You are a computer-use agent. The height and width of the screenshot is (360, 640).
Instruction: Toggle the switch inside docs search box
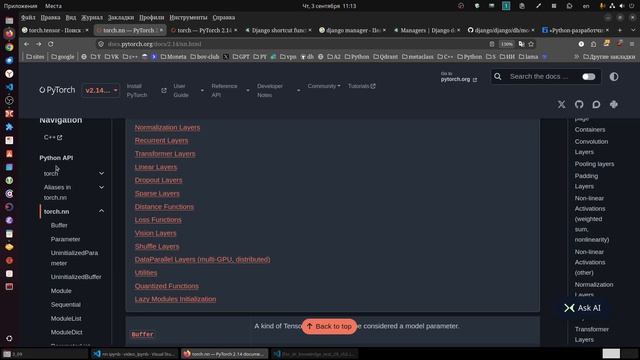(588, 77)
